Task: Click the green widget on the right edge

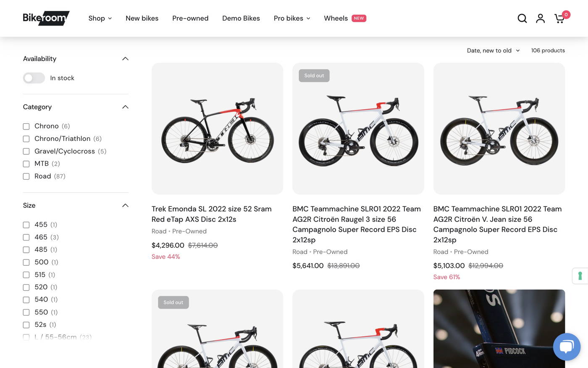Action: [580, 275]
